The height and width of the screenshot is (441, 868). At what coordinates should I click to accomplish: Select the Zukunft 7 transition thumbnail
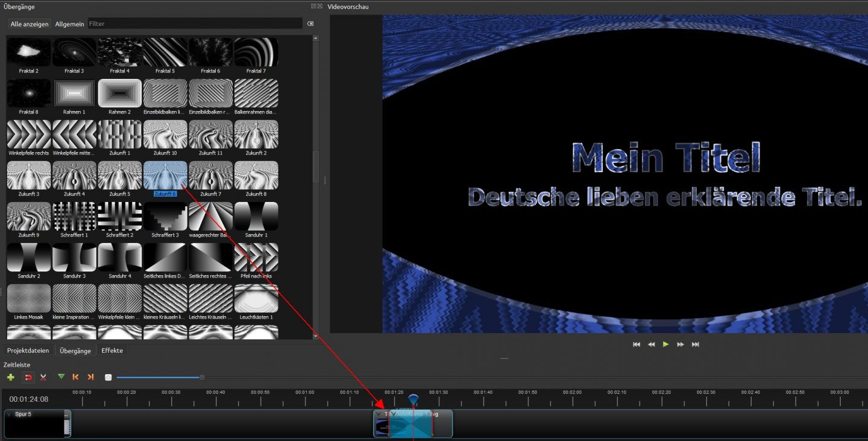point(210,176)
